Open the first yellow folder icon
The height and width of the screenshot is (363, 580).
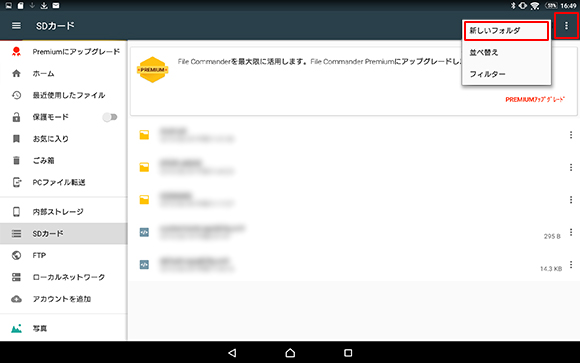(144, 135)
